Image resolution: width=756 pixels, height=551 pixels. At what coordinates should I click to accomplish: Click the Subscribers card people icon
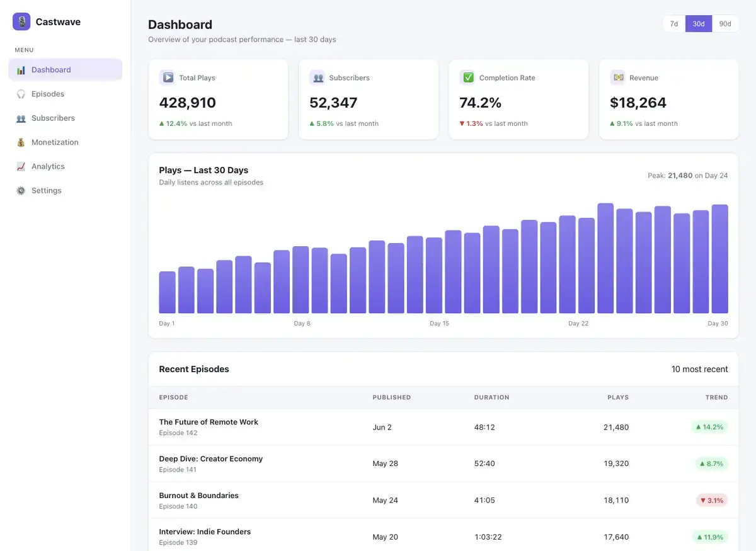317,77
